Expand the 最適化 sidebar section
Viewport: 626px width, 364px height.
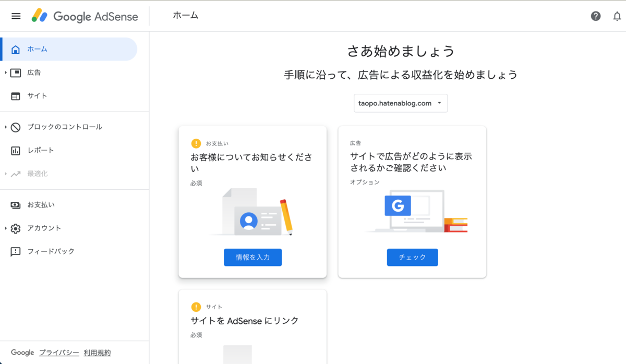[5, 174]
